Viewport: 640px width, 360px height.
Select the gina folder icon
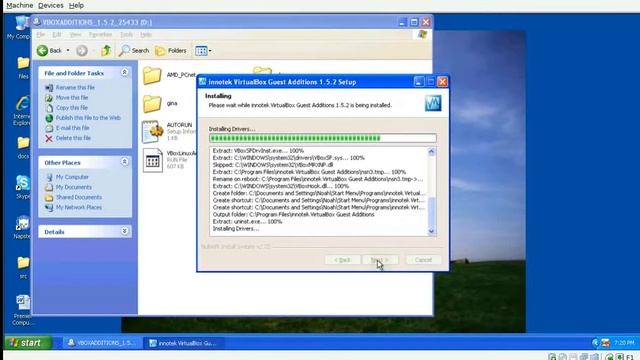pos(152,104)
